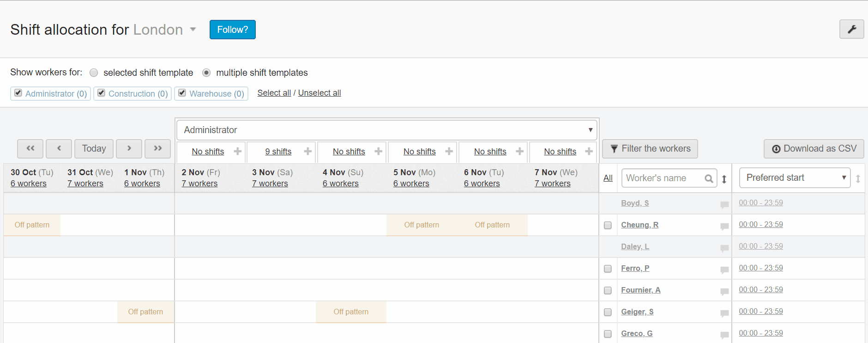
Task: Select 'selected shift template' radio option
Action: [x=94, y=73]
